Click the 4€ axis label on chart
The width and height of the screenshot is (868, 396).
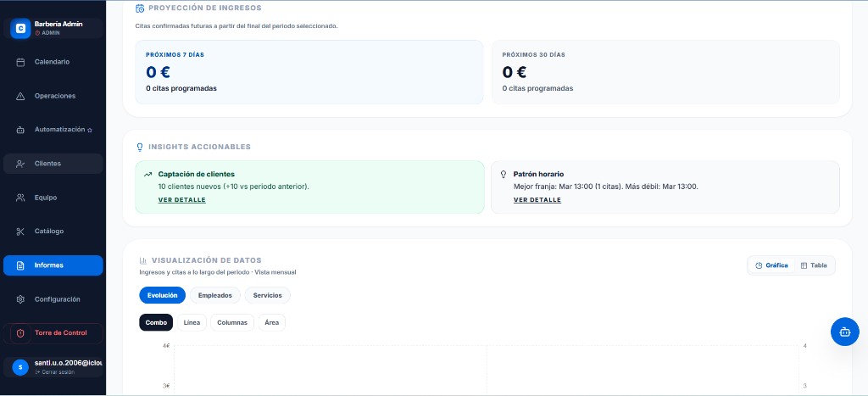tap(166, 346)
